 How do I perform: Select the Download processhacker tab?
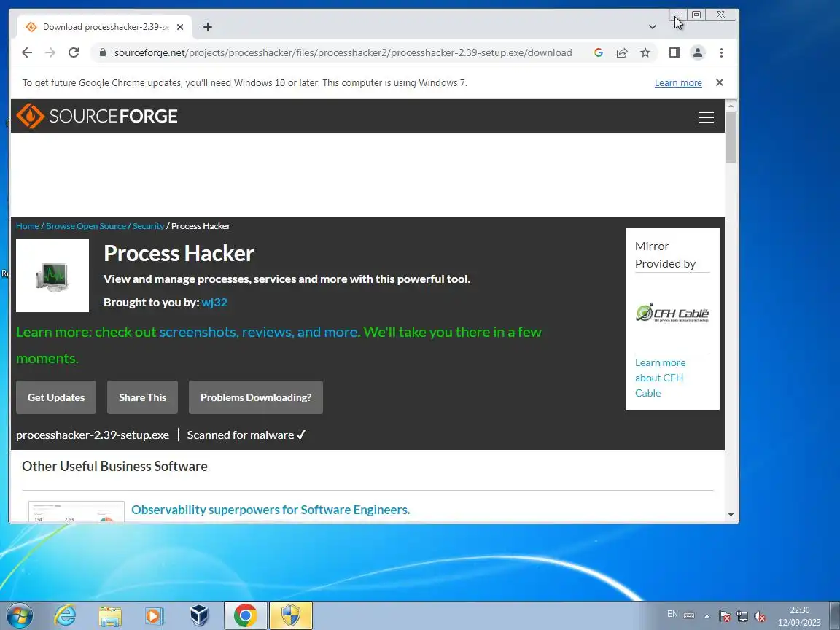pos(105,27)
